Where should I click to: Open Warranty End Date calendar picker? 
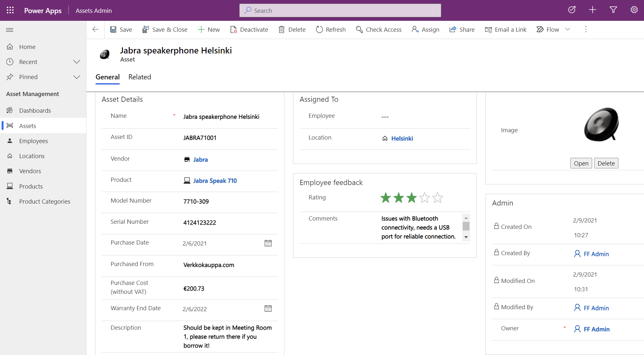[x=268, y=309]
